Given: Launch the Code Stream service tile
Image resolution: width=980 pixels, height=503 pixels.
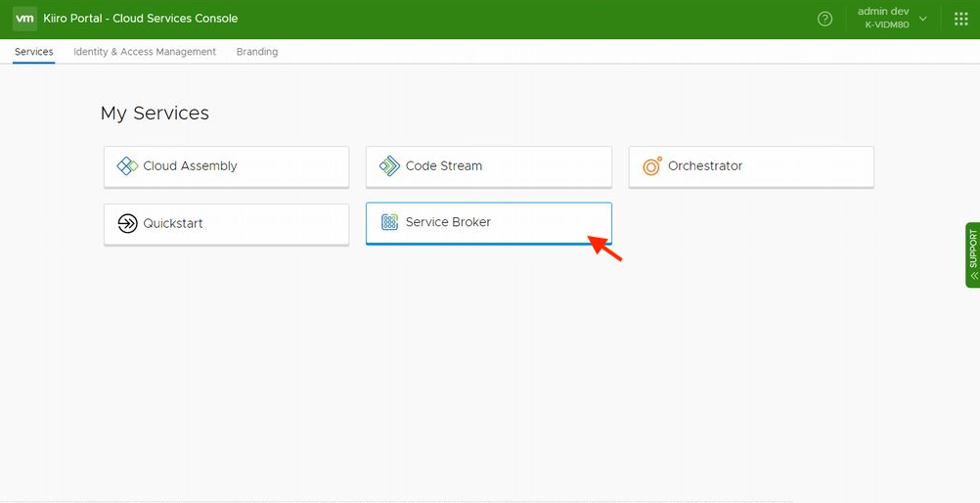Looking at the screenshot, I should click(489, 166).
